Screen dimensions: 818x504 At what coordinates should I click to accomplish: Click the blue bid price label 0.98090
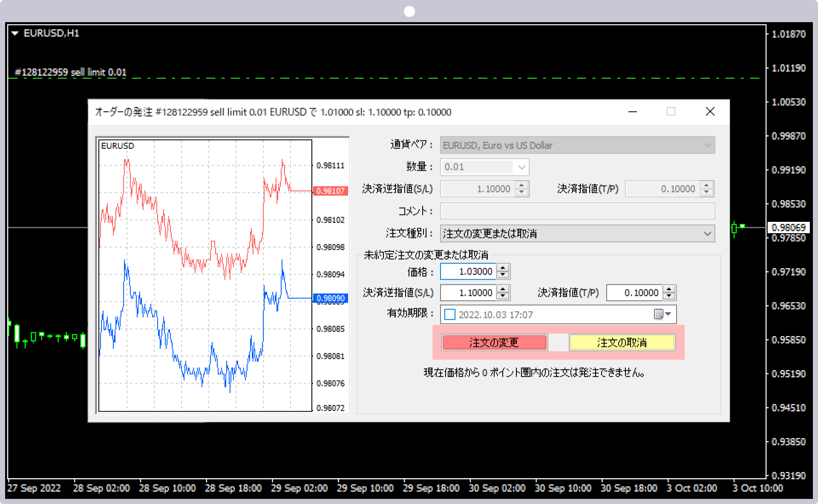pos(331,298)
